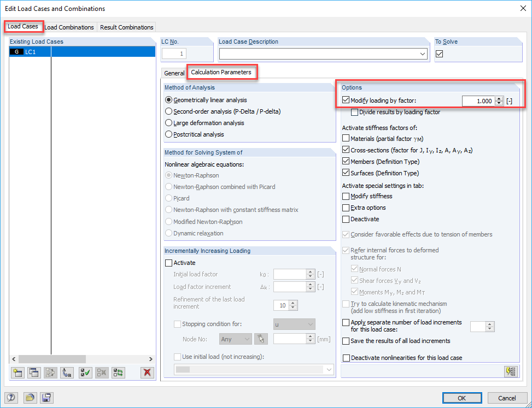The height and width of the screenshot is (408, 532).
Task: Select Second-order analysis (P-Delta)
Action: click(168, 111)
